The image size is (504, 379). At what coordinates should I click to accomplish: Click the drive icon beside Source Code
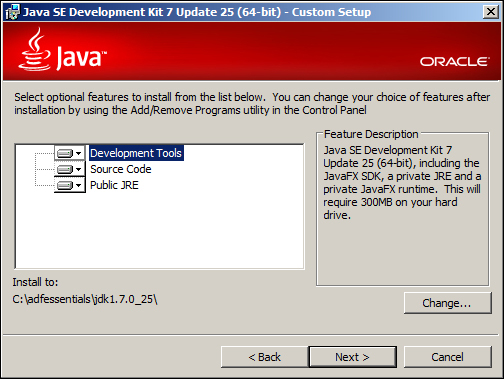point(65,169)
